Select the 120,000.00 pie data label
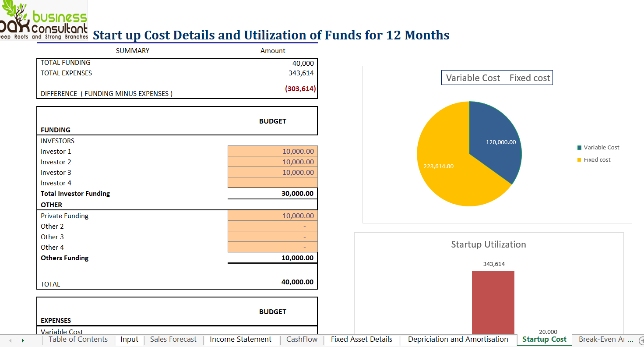644x347 pixels. (x=501, y=142)
